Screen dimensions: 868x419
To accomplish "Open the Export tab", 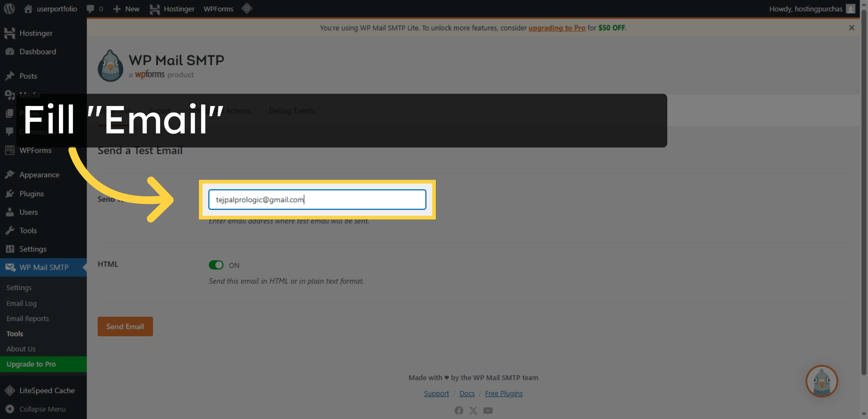I will point(159,111).
